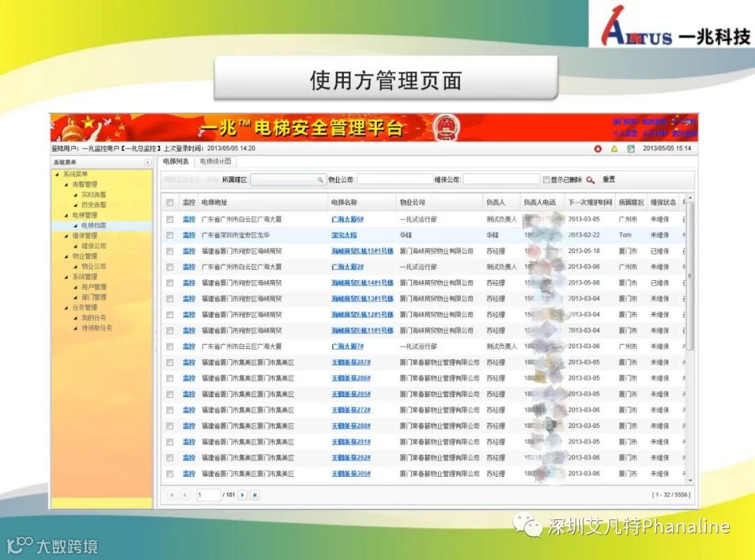Select 电梯档案 in the sidebar

[x=94, y=225]
